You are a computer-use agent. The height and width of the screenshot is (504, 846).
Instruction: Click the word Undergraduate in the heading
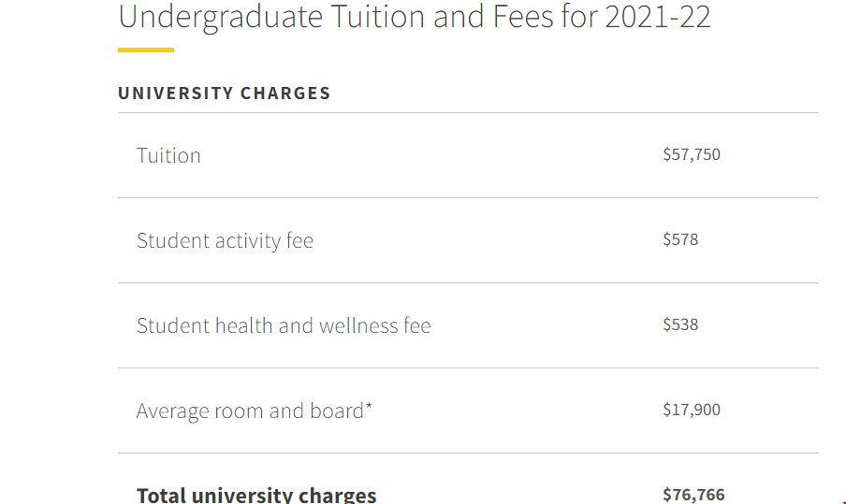220,18
